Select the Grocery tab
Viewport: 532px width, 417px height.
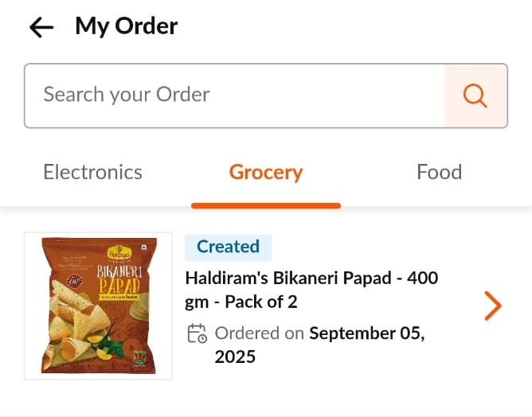[x=266, y=172]
